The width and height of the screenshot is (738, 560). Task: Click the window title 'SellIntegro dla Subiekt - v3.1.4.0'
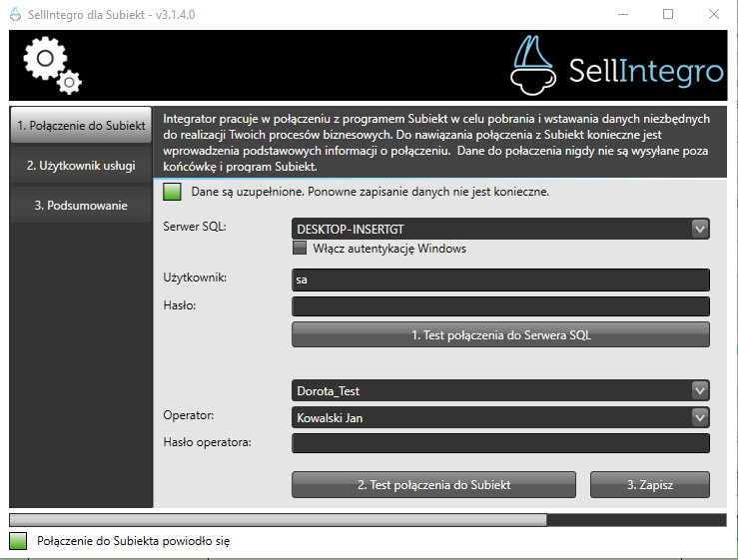point(111,15)
